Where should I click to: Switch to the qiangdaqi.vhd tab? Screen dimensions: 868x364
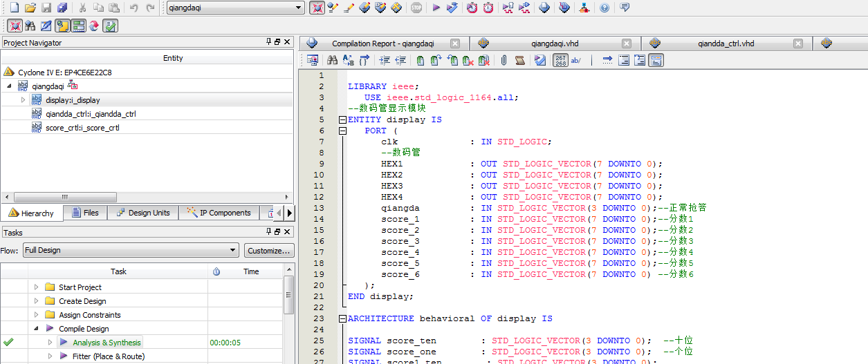click(x=555, y=44)
